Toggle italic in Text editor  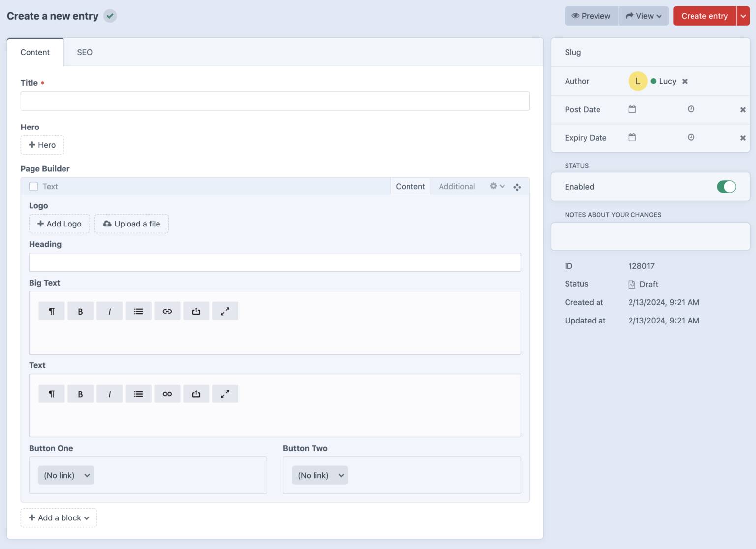109,394
